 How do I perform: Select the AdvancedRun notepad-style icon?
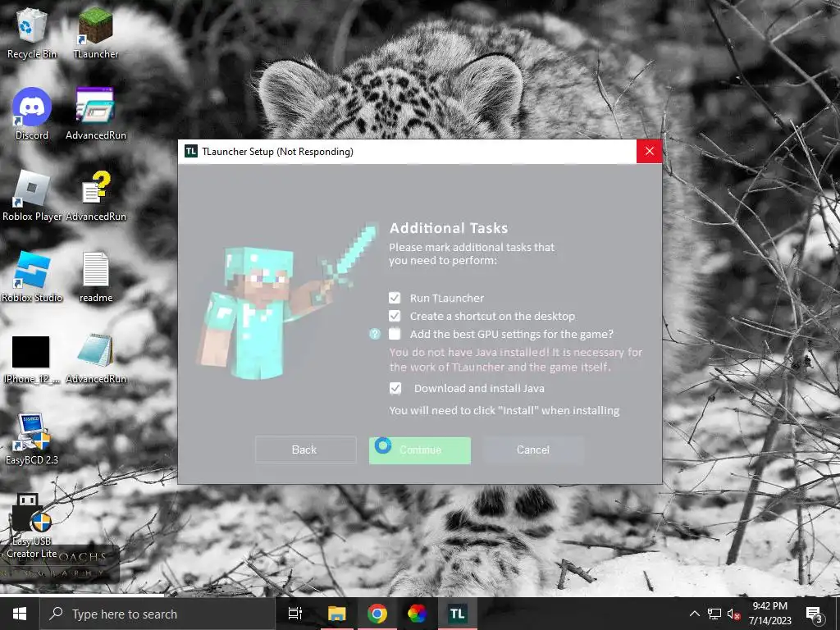[x=95, y=358]
